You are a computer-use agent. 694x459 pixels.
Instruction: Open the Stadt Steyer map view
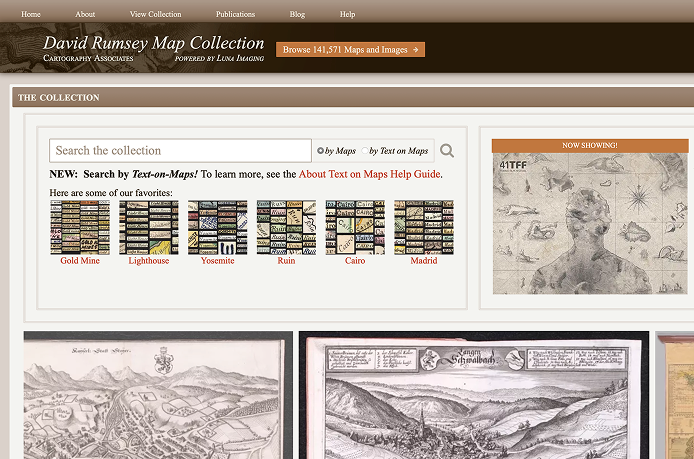click(158, 395)
